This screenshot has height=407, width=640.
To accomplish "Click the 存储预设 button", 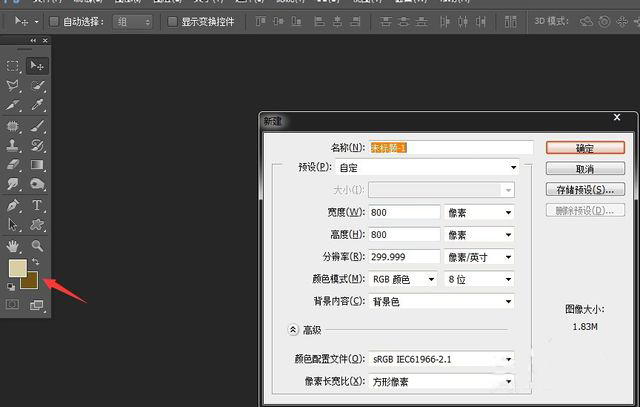I will click(585, 189).
